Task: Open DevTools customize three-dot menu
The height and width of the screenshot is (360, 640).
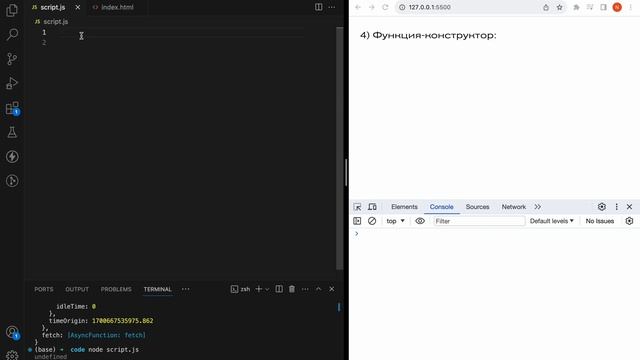Action: 616,207
